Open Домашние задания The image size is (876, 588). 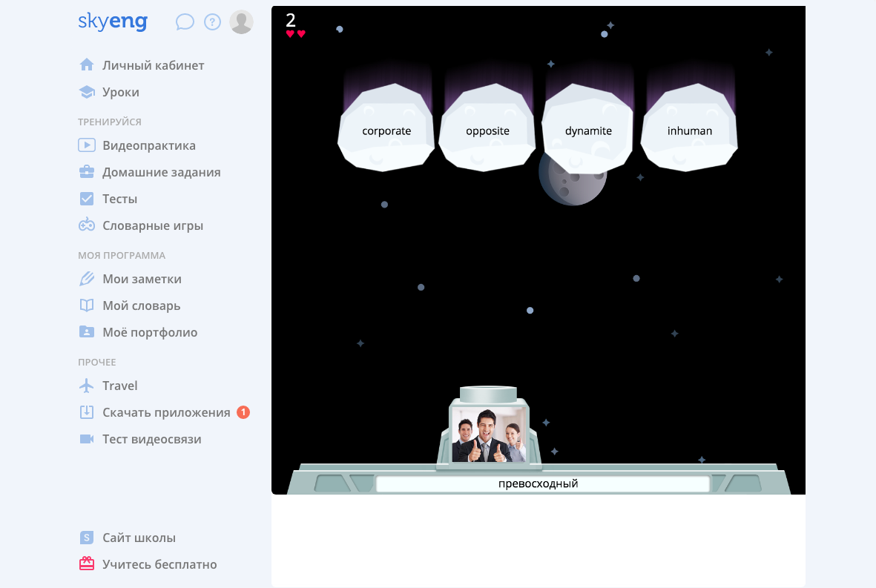[162, 173]
